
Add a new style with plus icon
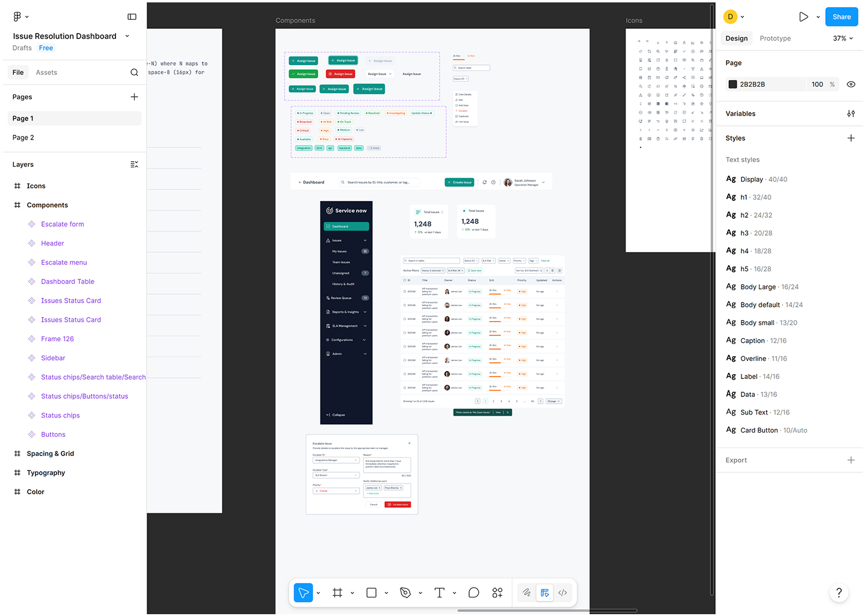[x=851, y=138]
